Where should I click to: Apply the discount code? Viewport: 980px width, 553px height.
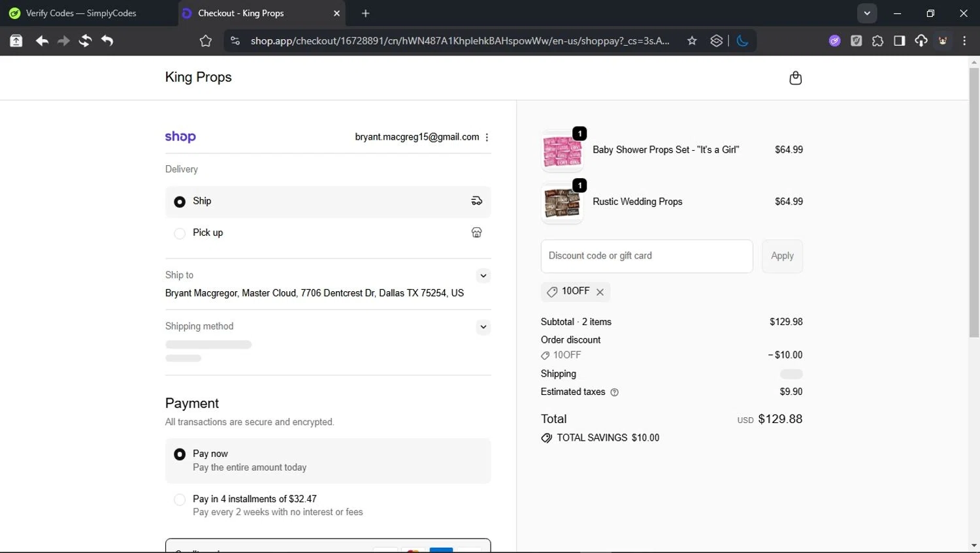click(782, 256)
